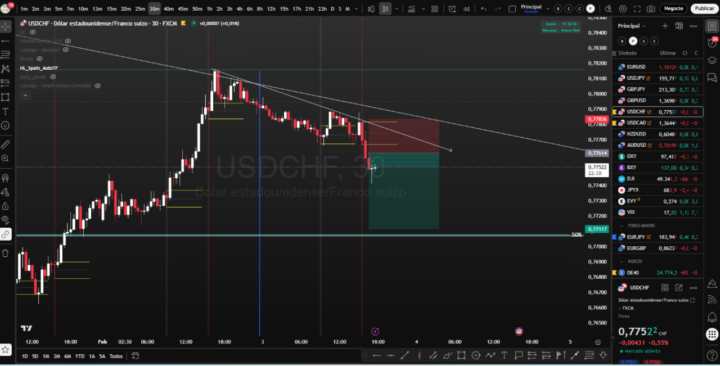Select the zoom-in magnifier tool
The image size is (720, 366).
(6, 158)
